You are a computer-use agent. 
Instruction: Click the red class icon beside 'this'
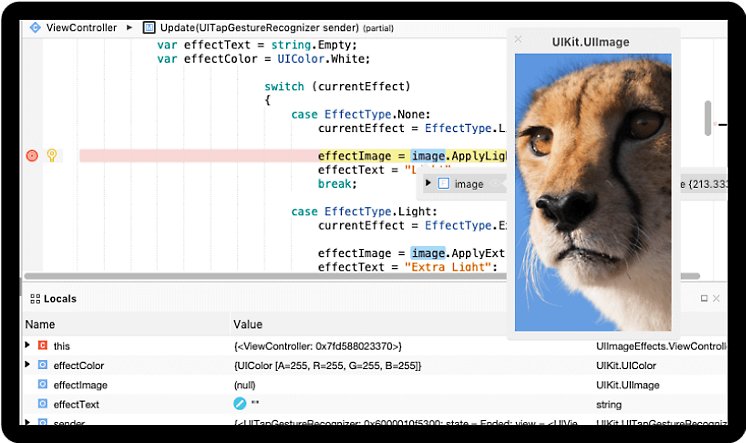[42, 345]
